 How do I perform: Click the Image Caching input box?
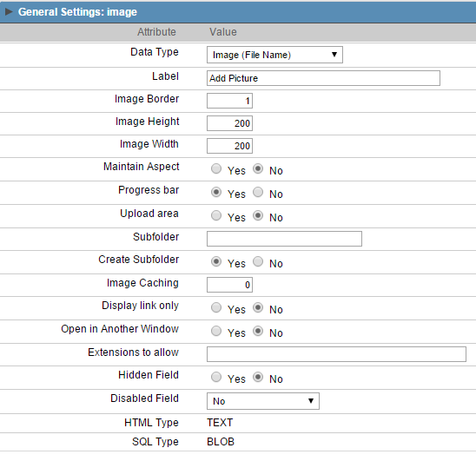pos(229,285)
